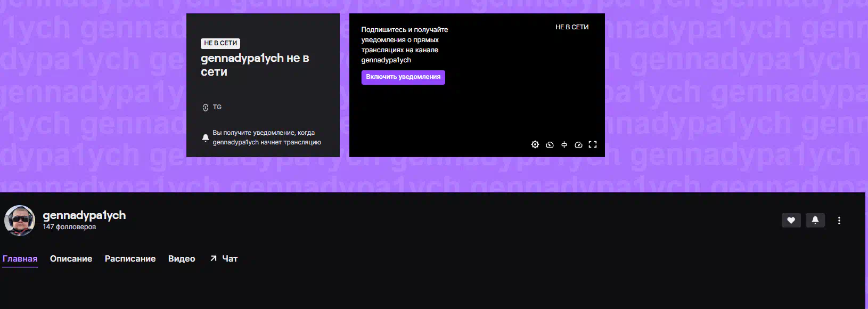
Task: Click the gennadypa1ych channel name heading
Action: point(84,215)
